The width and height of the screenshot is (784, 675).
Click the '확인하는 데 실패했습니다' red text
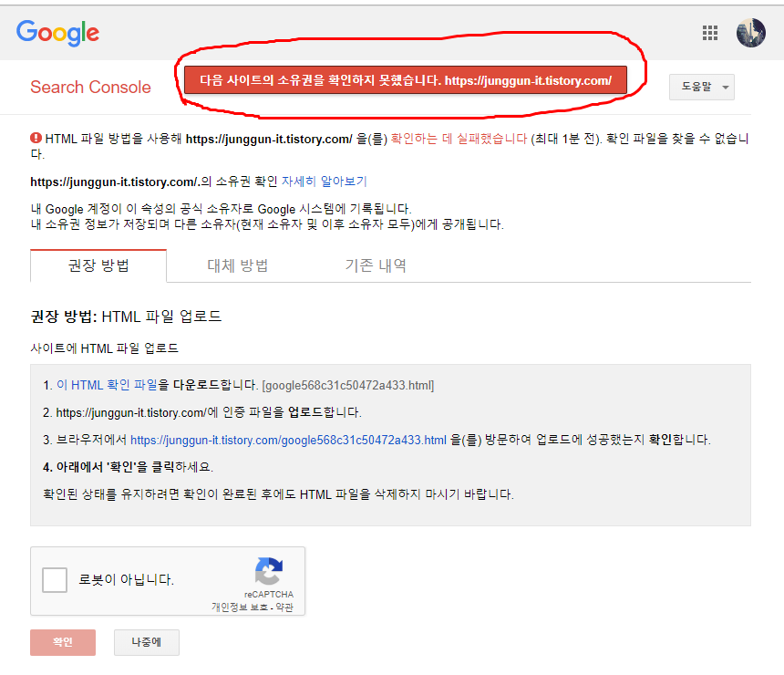point(459,139)
